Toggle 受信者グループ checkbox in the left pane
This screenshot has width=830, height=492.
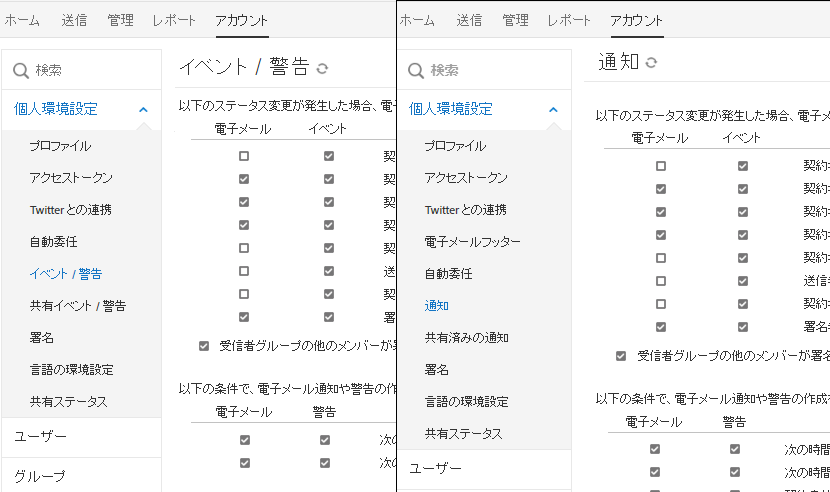tap(204, 346)
